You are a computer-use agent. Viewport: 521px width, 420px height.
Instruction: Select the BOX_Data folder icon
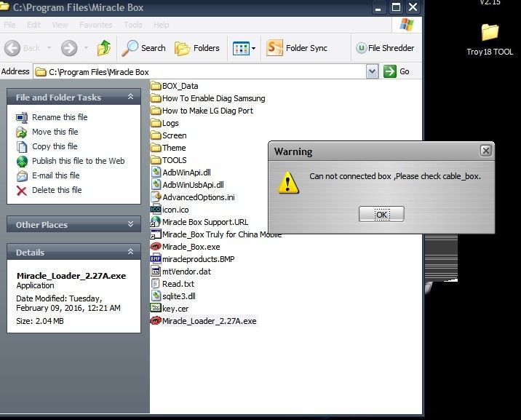pyautogui.click(x=156, y=86)
